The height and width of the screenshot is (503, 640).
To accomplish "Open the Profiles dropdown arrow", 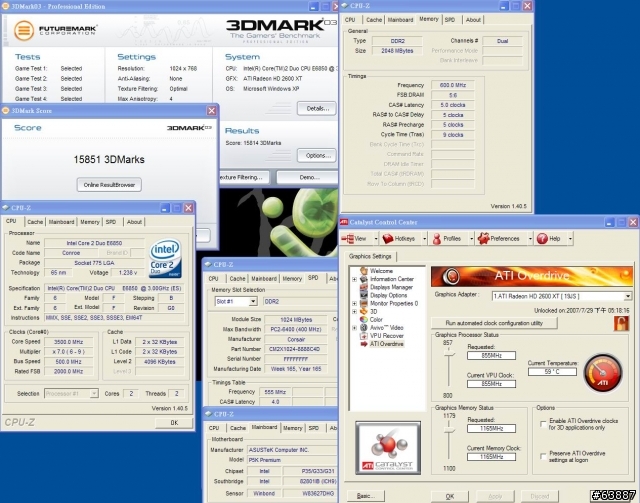I will (x=471, y=238).
